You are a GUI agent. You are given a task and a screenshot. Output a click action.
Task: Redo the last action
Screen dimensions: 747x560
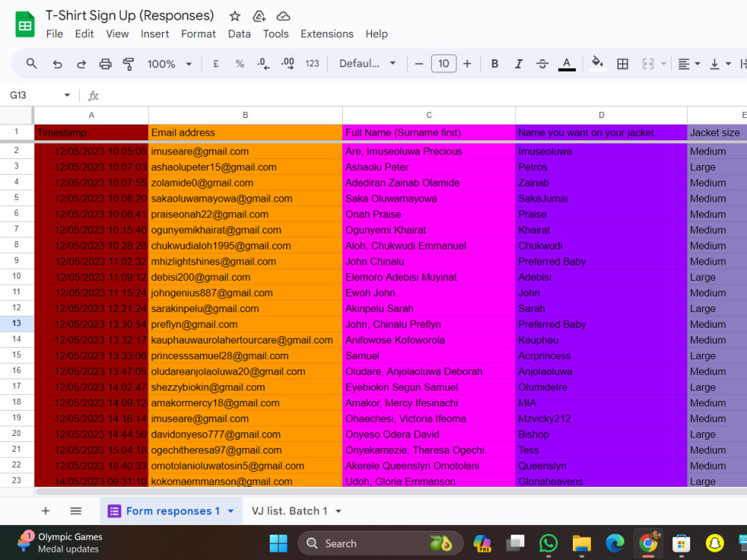click(81, 63)
